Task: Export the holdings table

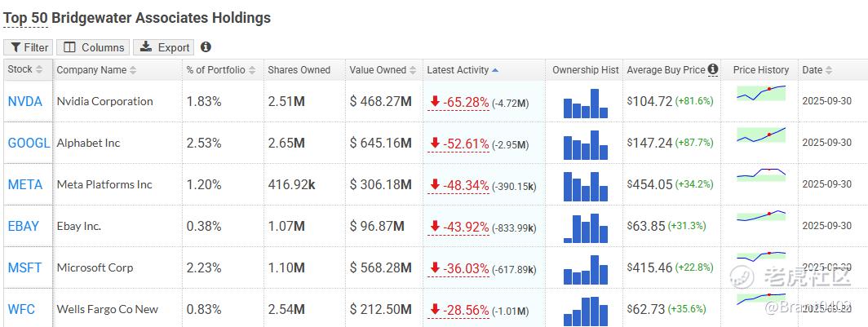Action: tap(164, 47)
